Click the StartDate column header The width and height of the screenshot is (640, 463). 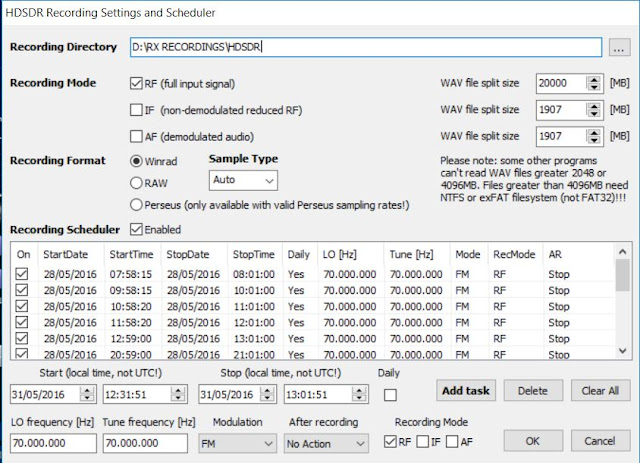[x=71, y=254]
